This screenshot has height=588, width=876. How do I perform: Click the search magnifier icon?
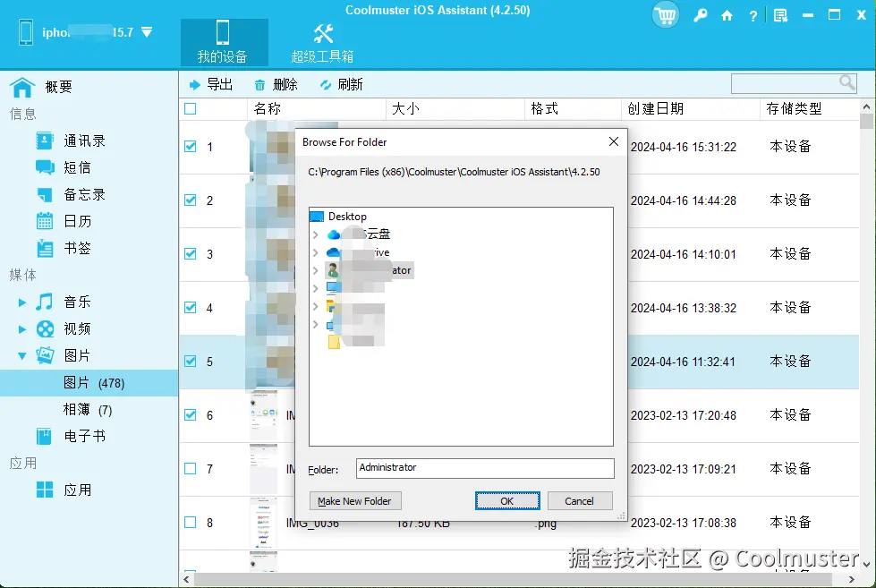click(847, 82)
